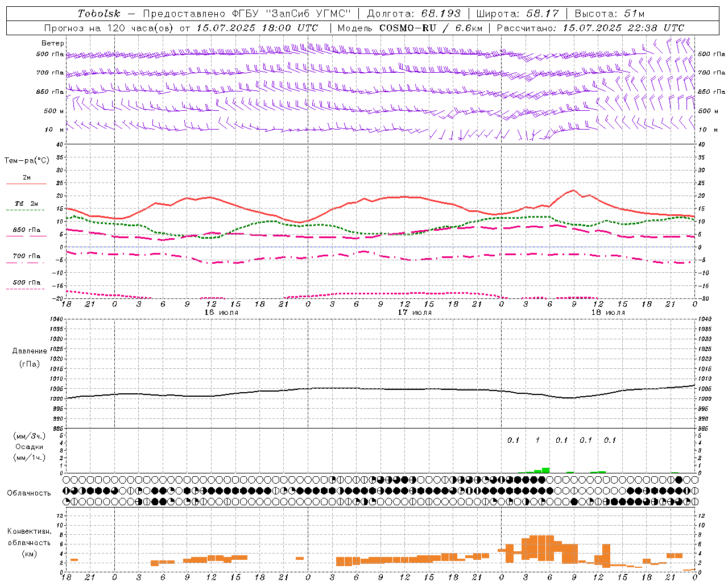Click the Tobolsk station title
This screenshot has height=582, width=728.
(99, 14)
